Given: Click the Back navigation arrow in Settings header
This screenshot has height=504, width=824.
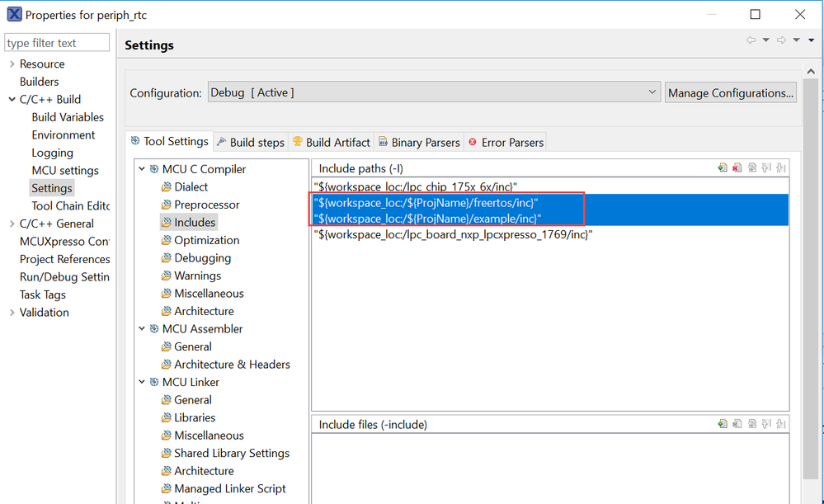Looking at the screenshot, I should [751, 40].
